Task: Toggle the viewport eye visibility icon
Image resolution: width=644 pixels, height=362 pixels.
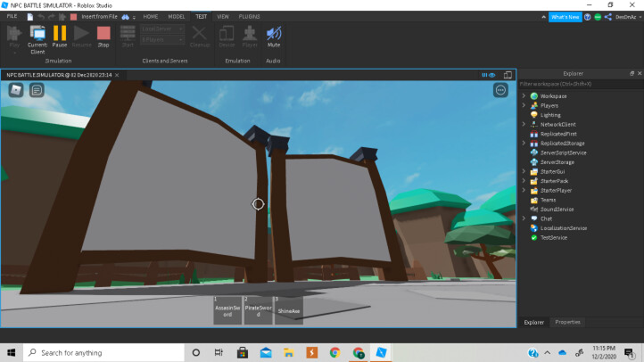Action: click(x=492, y=75)
